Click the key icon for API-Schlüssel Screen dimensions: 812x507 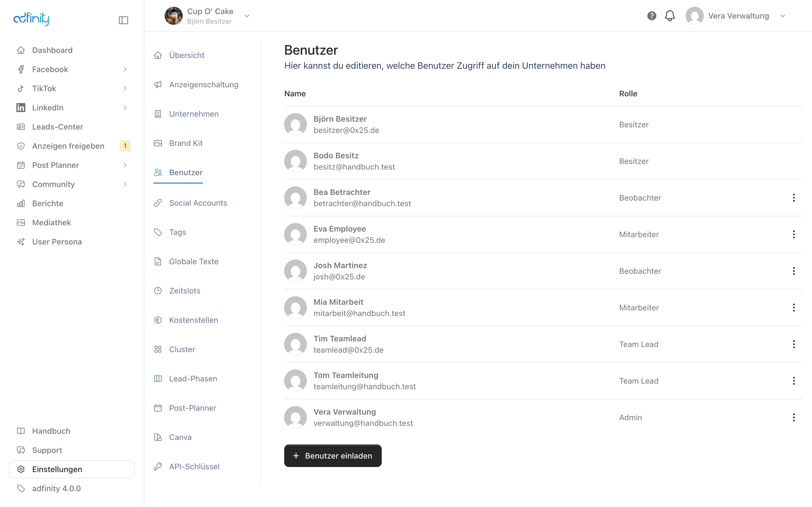158,466
